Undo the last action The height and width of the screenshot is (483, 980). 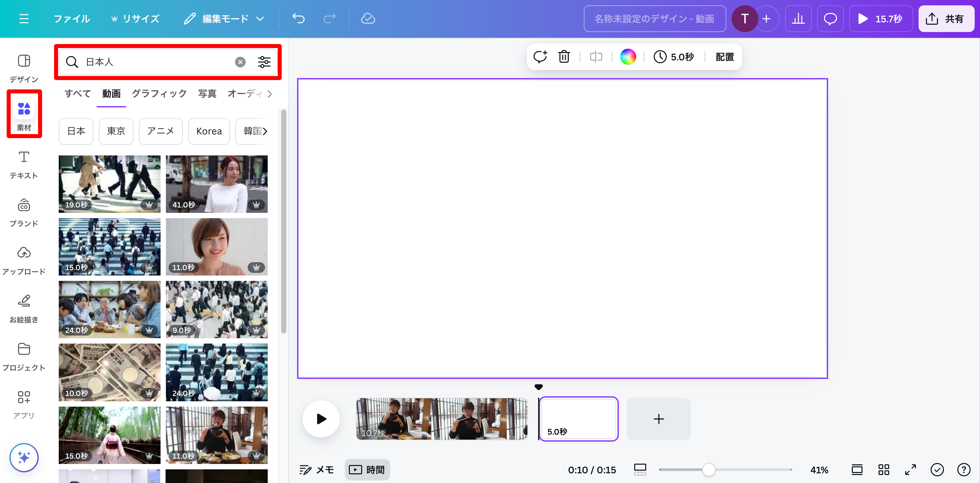(299, 19)
